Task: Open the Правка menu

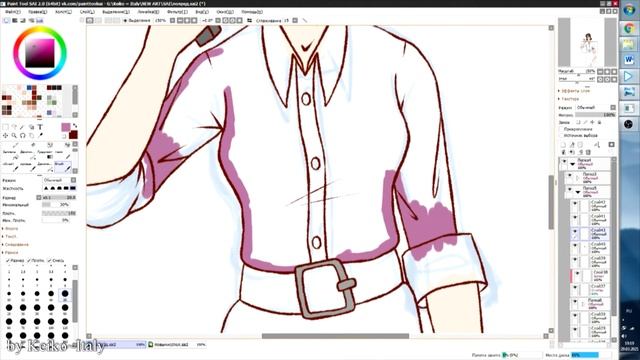Action: tap(38, 12)
